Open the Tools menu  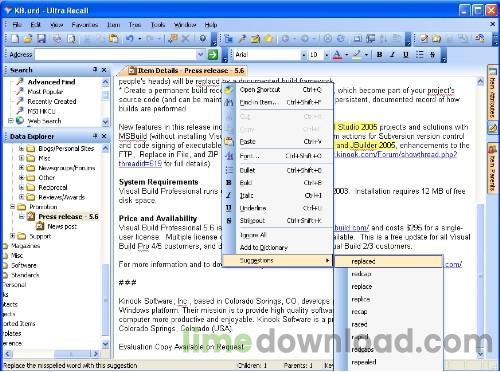[x=158, y=25]
